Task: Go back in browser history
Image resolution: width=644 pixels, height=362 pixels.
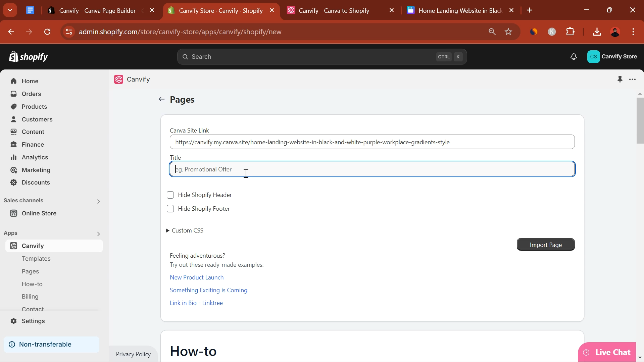Action: point(11,32)
